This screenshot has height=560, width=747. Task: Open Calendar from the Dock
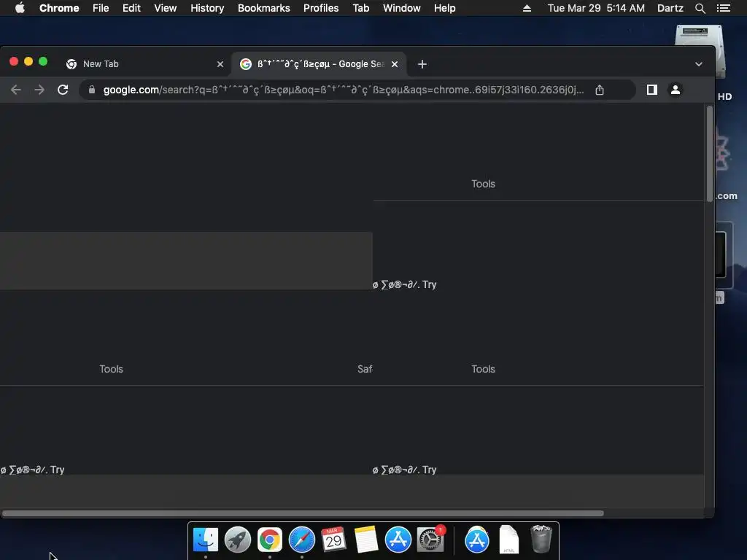[x=333, y=540]
